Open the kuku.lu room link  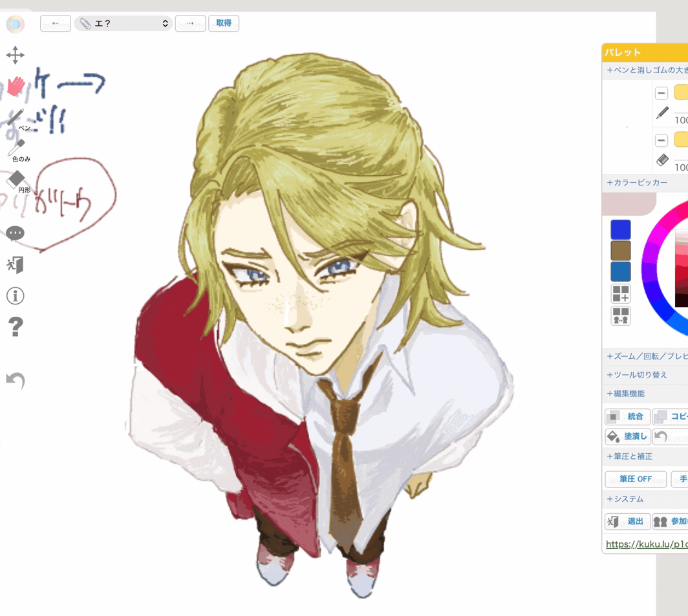(647, 544)
